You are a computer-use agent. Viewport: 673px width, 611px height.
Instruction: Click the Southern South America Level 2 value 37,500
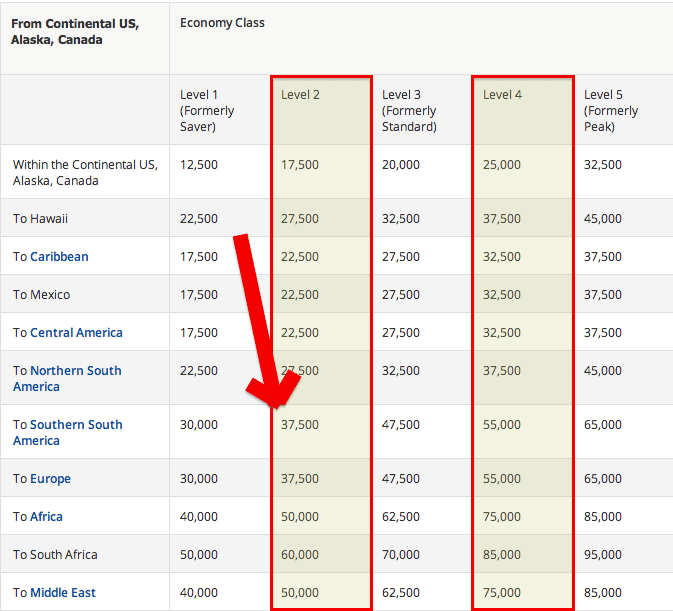[x=300, y=425]
